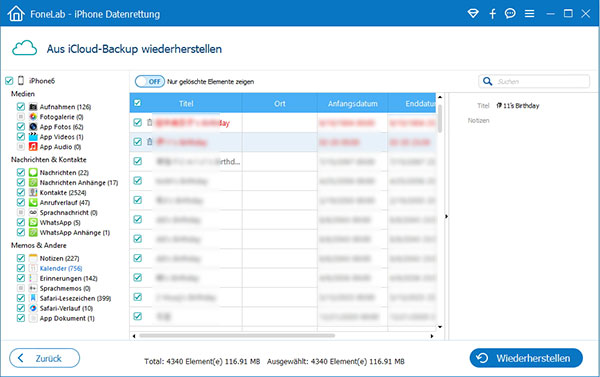Uncheck the Erinnerungen (142) checkbox

(x=21, y=278)
